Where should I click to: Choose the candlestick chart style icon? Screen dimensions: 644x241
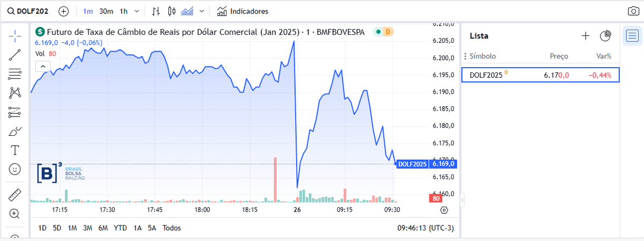172,11
